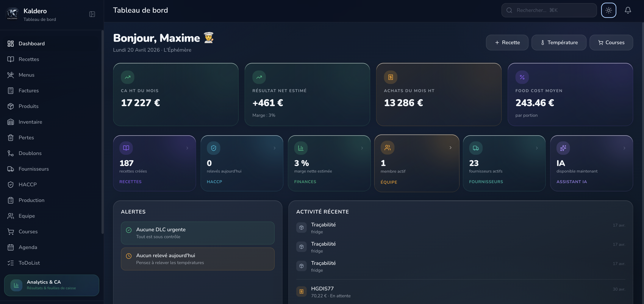Open the Assistant IA sparkle icon
The image size is (644, 304).
point(563,148)
